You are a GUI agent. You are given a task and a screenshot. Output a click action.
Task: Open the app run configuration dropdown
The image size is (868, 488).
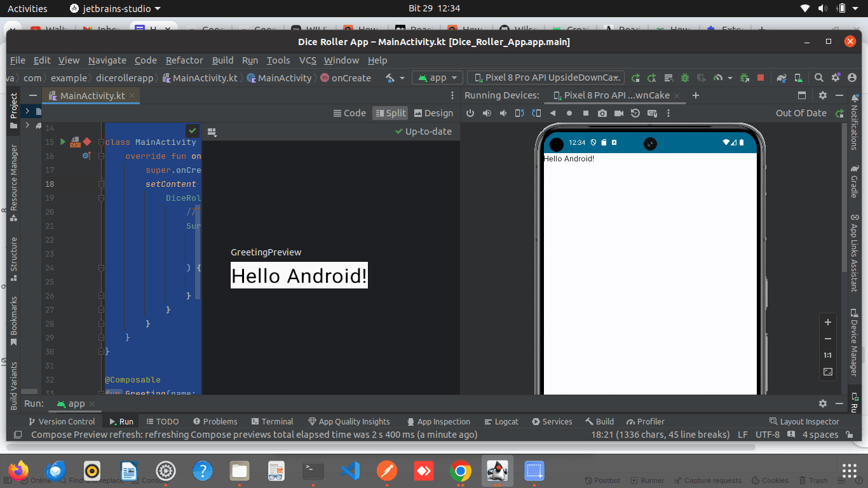(438, 78)
